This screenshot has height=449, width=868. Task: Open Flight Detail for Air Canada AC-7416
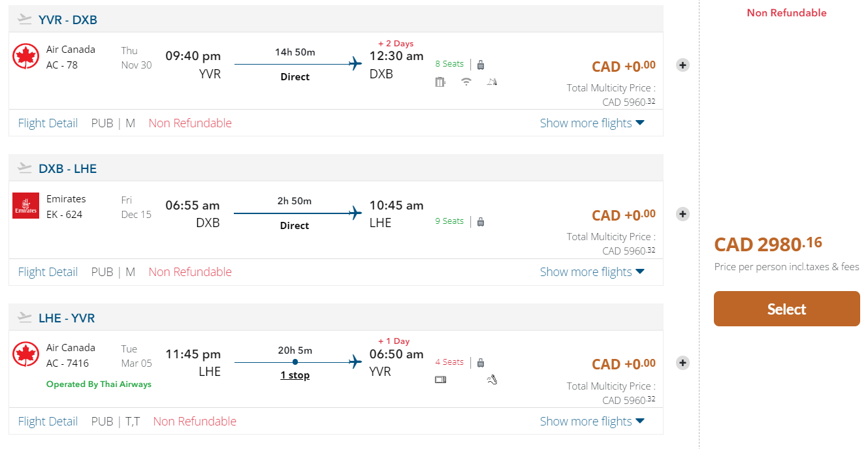point(48,422)
